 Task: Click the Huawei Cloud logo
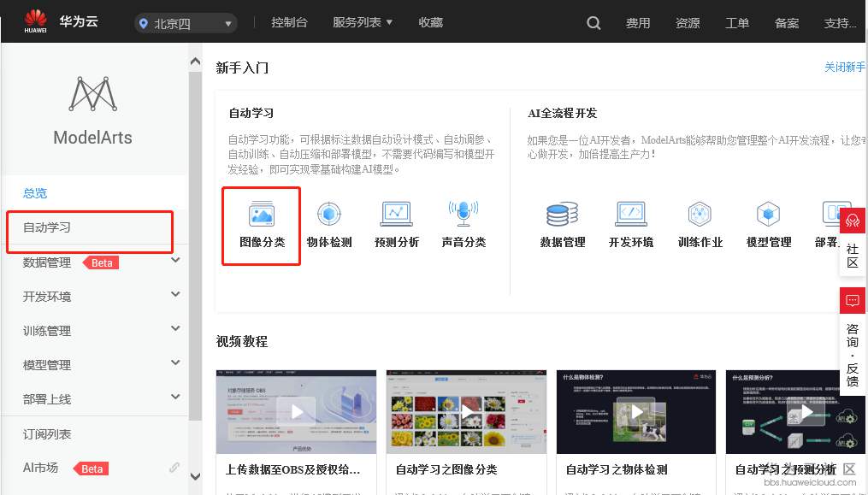pyautogui.click(x=61, y=21)
